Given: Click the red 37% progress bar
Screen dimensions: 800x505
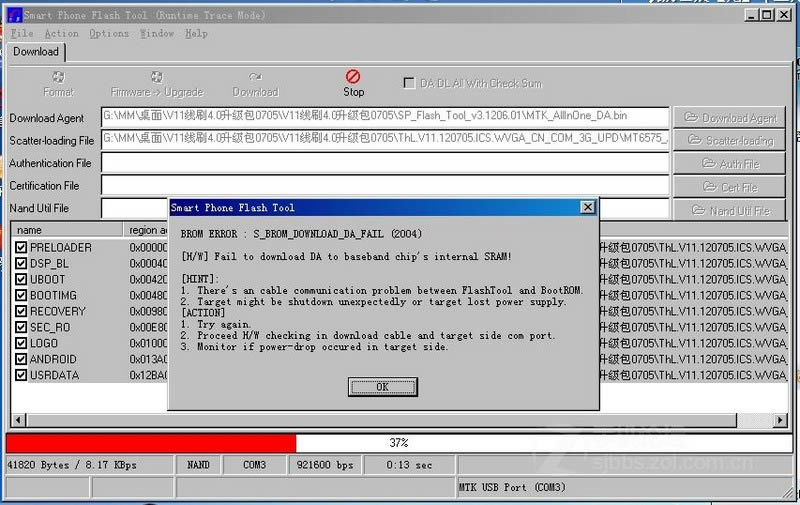Looking at the screenshot, I should coord(150,442).
